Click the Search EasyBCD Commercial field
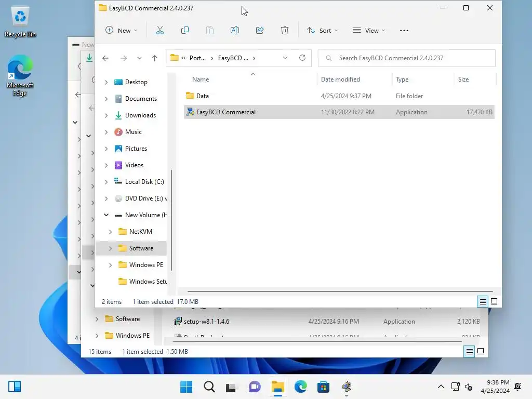This screenshot has width=532, height=399. [406, 58]
